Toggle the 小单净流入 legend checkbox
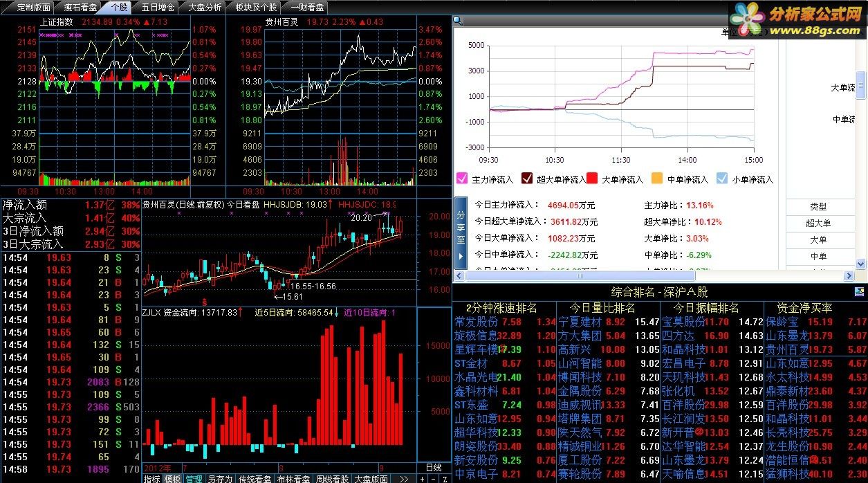Viewport: 868px width, 483px height. coord(722,179)
